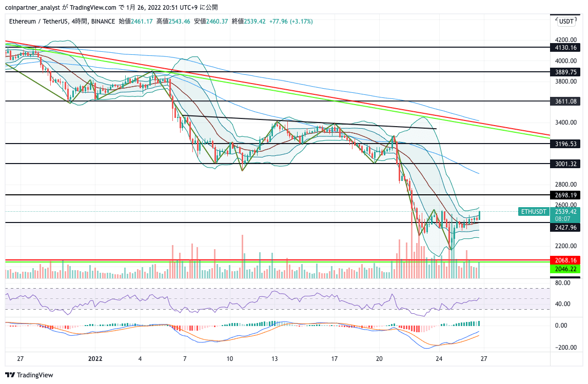
Task: Click the 4130.16 horizontal line price label
Action: 565,48
